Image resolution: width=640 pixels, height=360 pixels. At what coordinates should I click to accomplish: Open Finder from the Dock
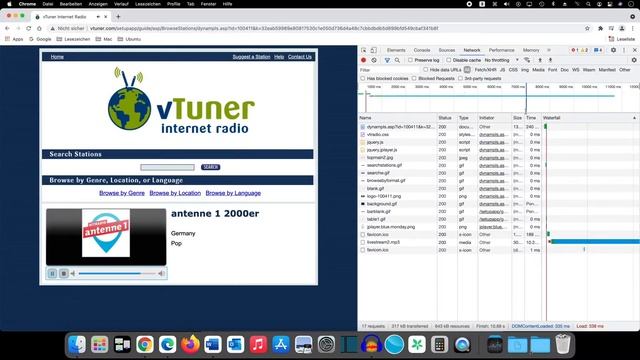[x=77, y=344]
